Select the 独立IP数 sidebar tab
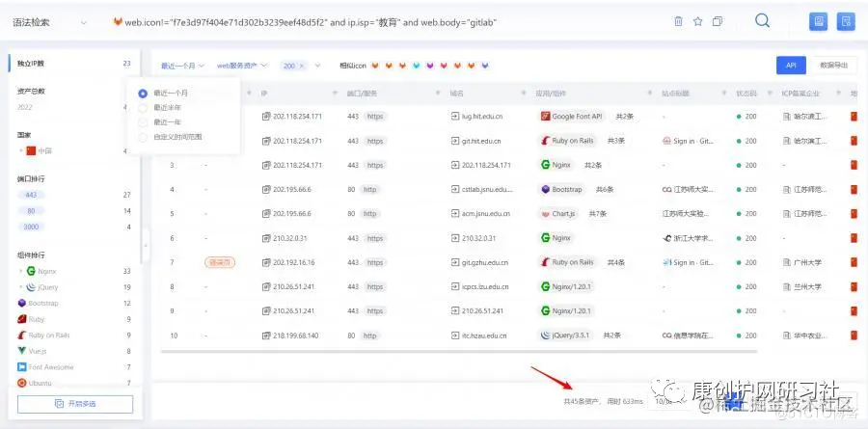The image size is (868, 429). pyautogui.click(x=74, y=64)
